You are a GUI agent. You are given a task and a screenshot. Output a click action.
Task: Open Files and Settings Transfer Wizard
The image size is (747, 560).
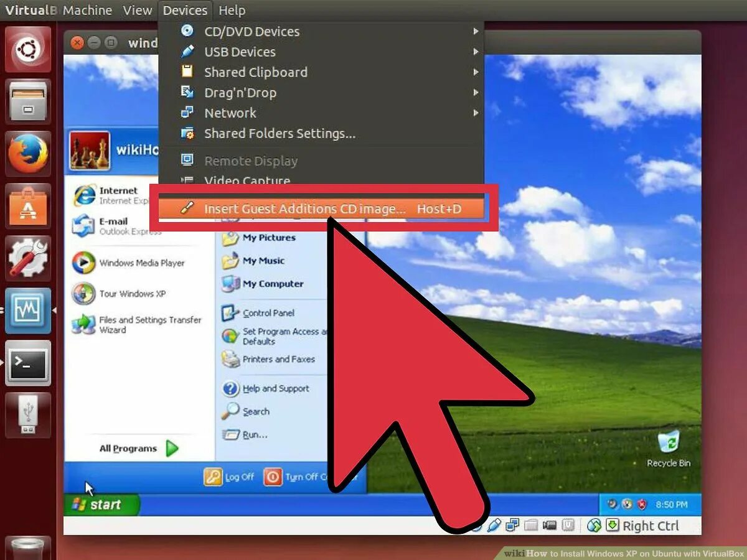pyautogui.click(x=137, y=325)
